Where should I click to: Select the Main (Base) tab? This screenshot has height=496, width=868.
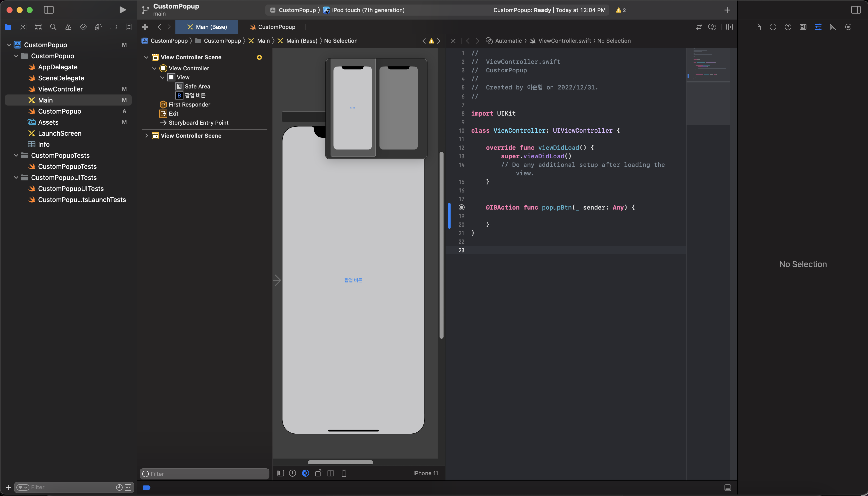point(207,27)
